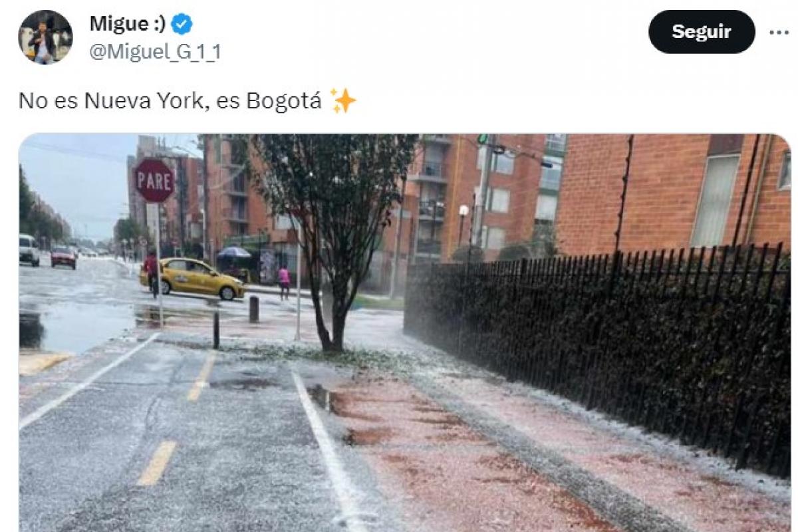Click the yellow taxi in the photo
Screen dimensions: 798x532
pyautogui.click(x=192, y=278)
